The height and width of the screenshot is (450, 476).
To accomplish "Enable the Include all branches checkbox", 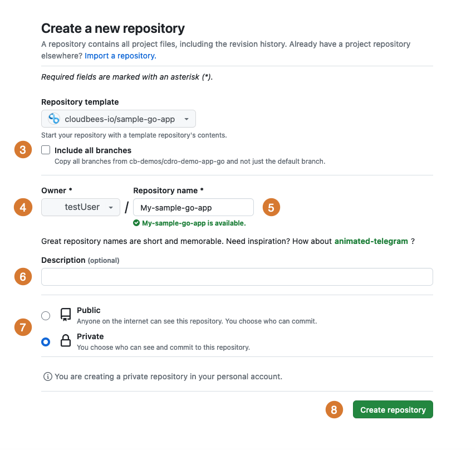I will click(46, 149).
